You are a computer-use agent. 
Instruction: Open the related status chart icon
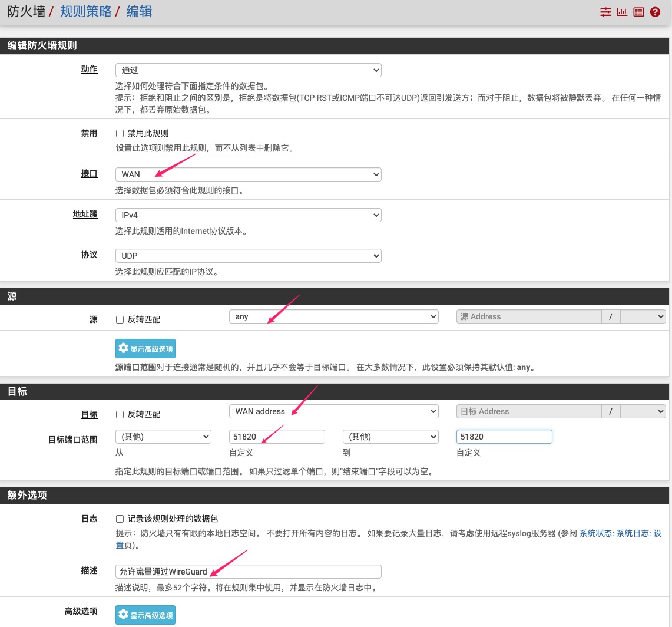coord(622,12)
